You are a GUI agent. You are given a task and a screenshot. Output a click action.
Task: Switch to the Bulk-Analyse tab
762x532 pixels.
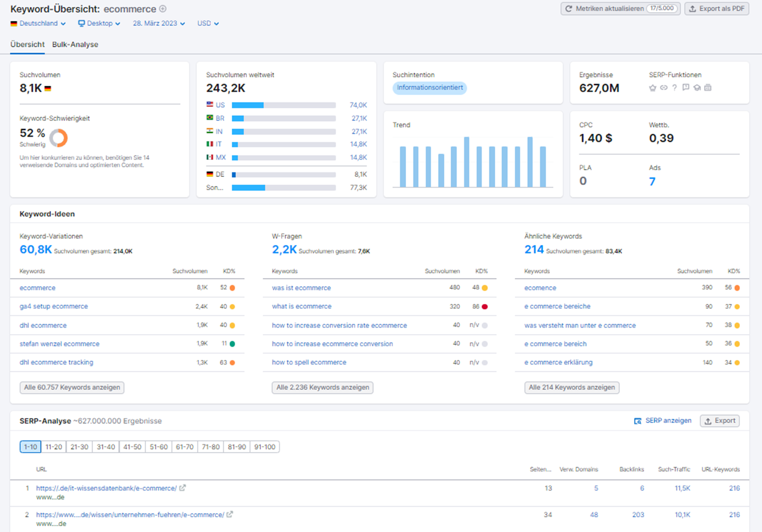click(x=75, y=45)
